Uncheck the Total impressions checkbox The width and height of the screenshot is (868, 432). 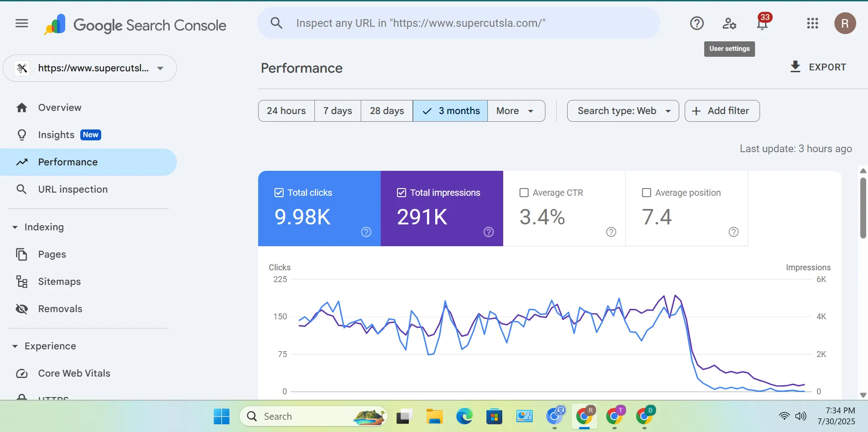tap(402, 193)
